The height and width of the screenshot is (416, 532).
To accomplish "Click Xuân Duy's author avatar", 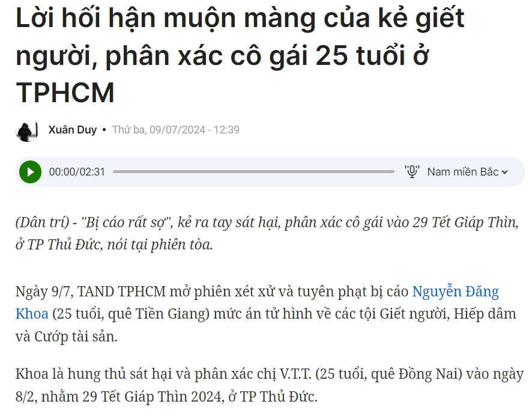I will pyautogui.click(x=26, y=132).
